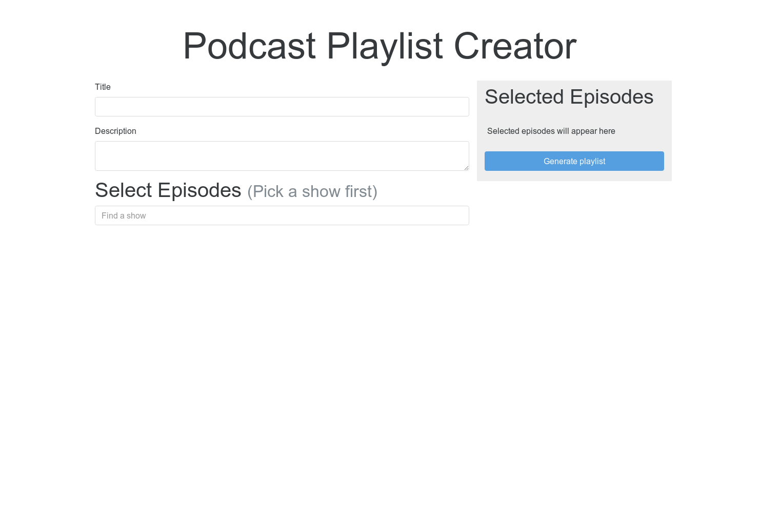
Task: Click the Podcast Playlist Creator heading
Action: 379,46
